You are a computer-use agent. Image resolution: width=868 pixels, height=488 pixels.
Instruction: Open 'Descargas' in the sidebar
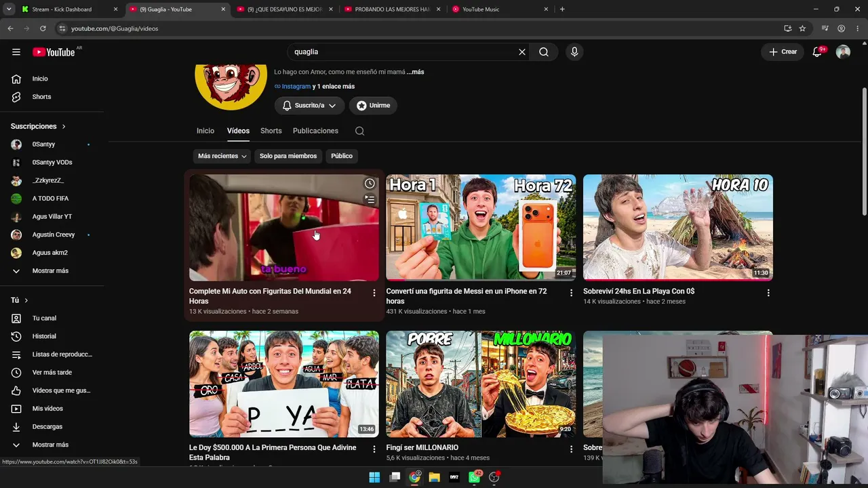(x=51, y=426)
